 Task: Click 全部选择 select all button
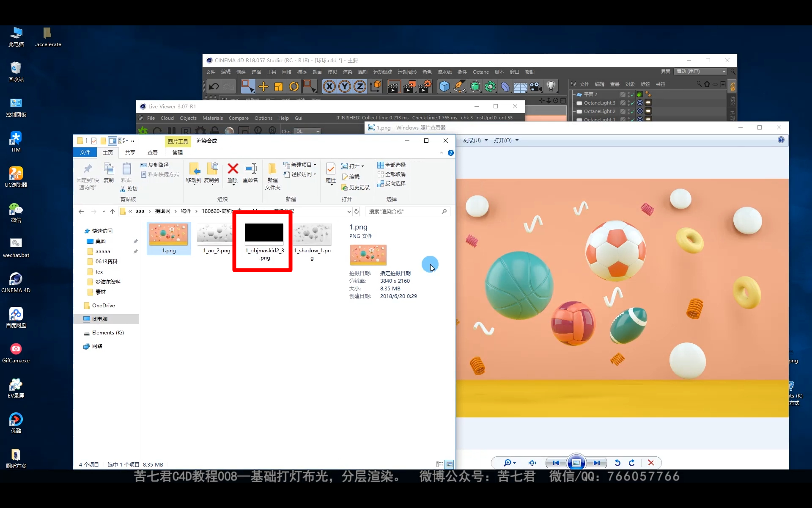(x=392, y=165)
